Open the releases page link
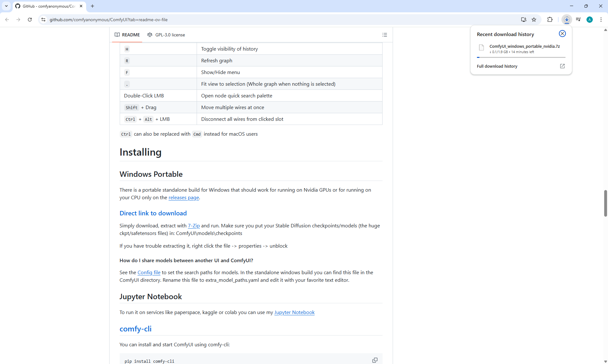 click(184, 198)
